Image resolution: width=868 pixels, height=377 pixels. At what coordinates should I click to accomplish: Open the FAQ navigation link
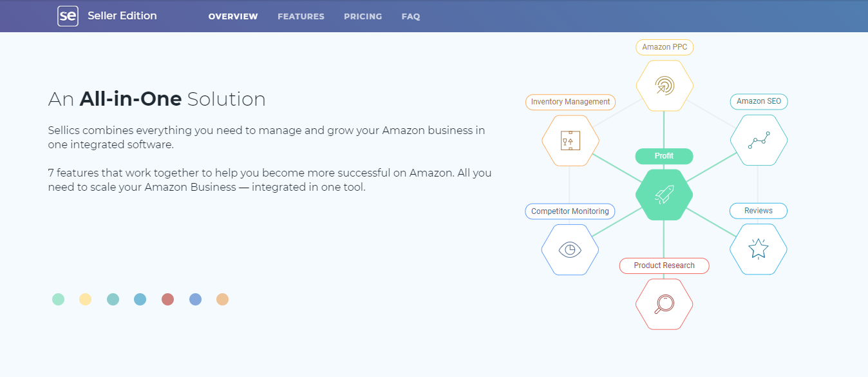point(411,17)
